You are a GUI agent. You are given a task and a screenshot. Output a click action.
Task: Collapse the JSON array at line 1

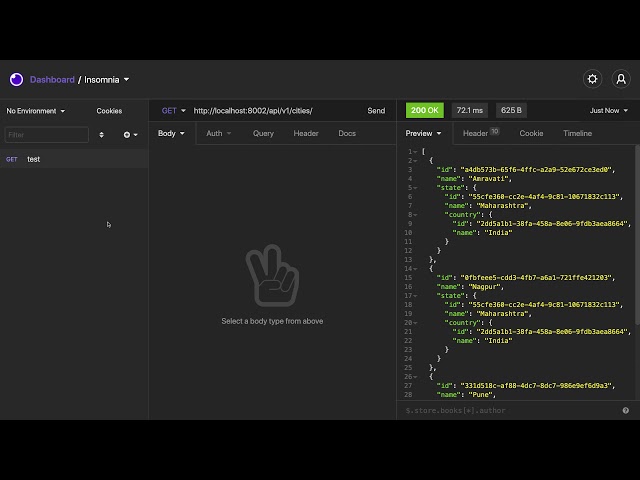415,152
